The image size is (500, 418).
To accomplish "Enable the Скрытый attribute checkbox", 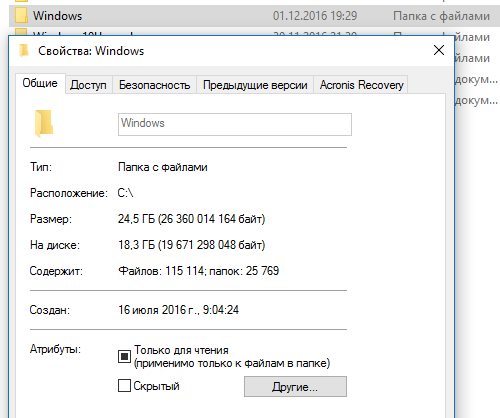I will [x=124, y=386].
